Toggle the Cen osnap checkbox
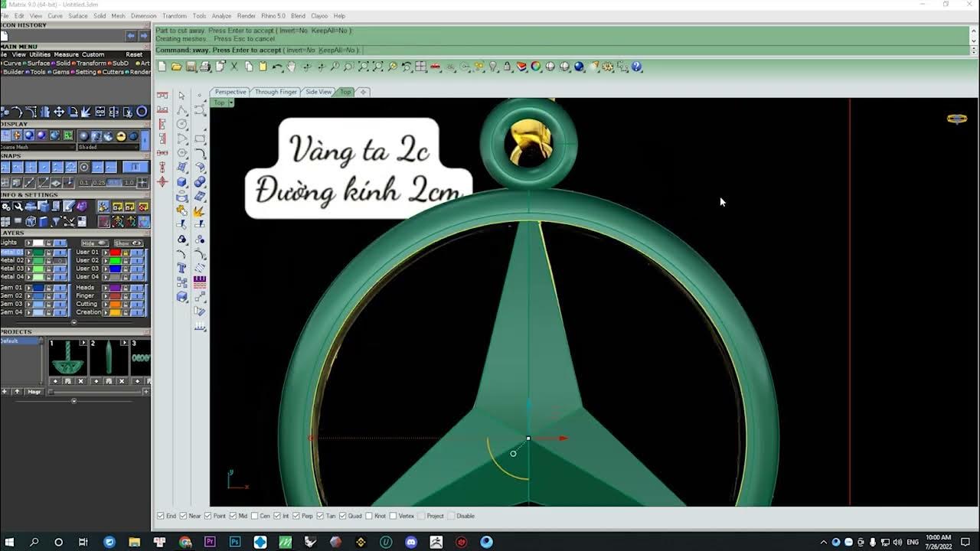This screenshot has height=551, width=980. [254, 516]
